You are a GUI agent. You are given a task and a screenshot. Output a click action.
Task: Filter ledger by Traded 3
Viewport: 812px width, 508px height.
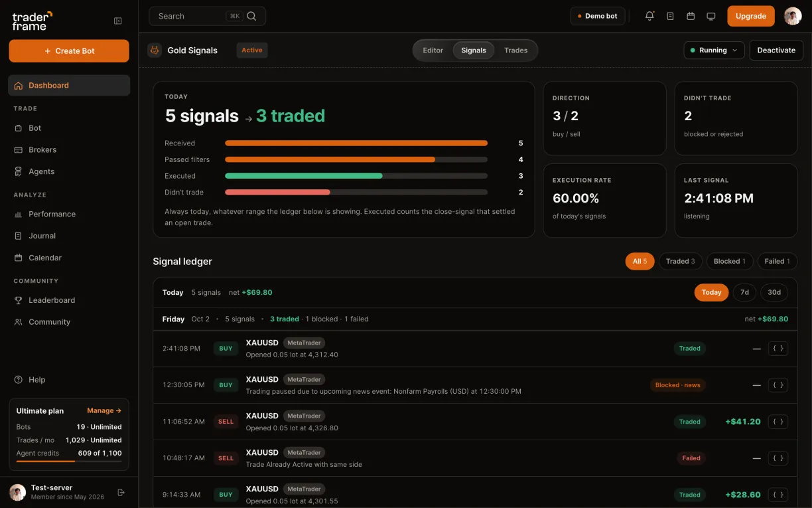pyautogui.click(x=681, y=261)
